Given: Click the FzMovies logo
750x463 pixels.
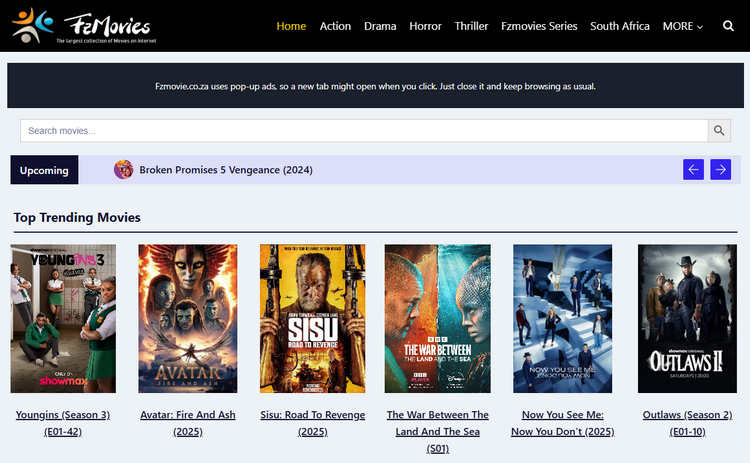Looking at the screenshot, I should coord(84,26).
